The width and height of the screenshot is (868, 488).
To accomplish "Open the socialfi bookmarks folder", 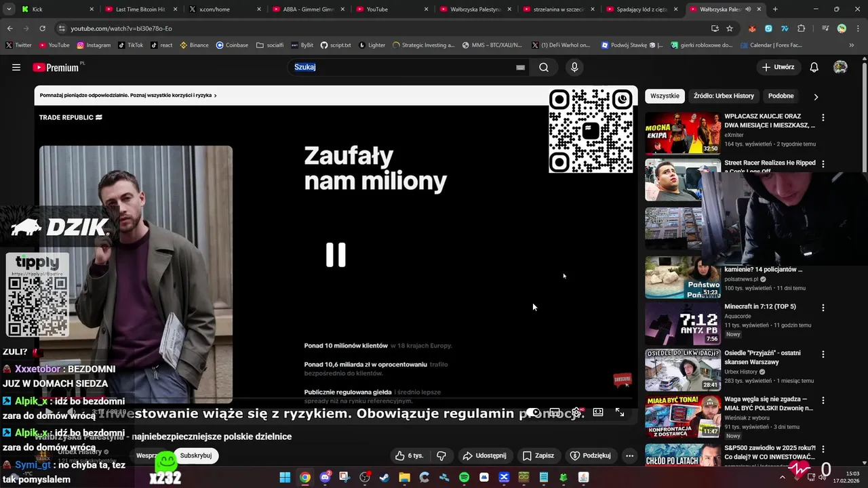I will [x=270, y=45].
